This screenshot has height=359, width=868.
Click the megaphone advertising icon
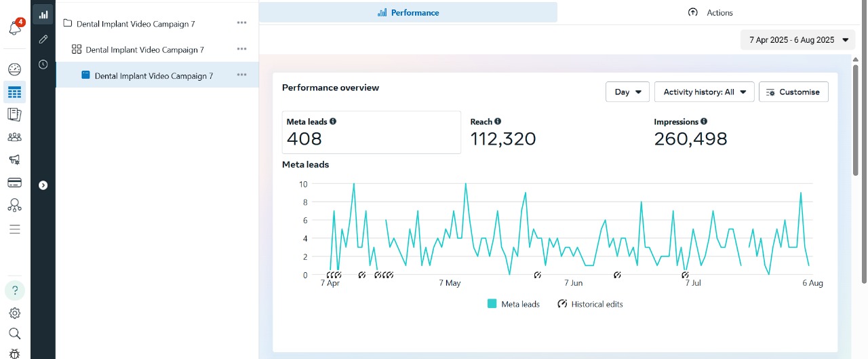[x=15, y=160]
